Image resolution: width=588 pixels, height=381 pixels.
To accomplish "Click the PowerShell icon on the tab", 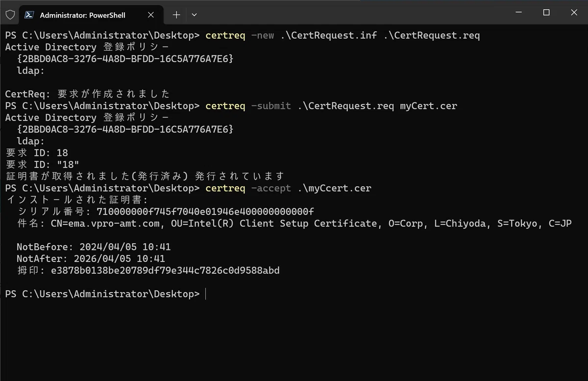I will 29,15.
